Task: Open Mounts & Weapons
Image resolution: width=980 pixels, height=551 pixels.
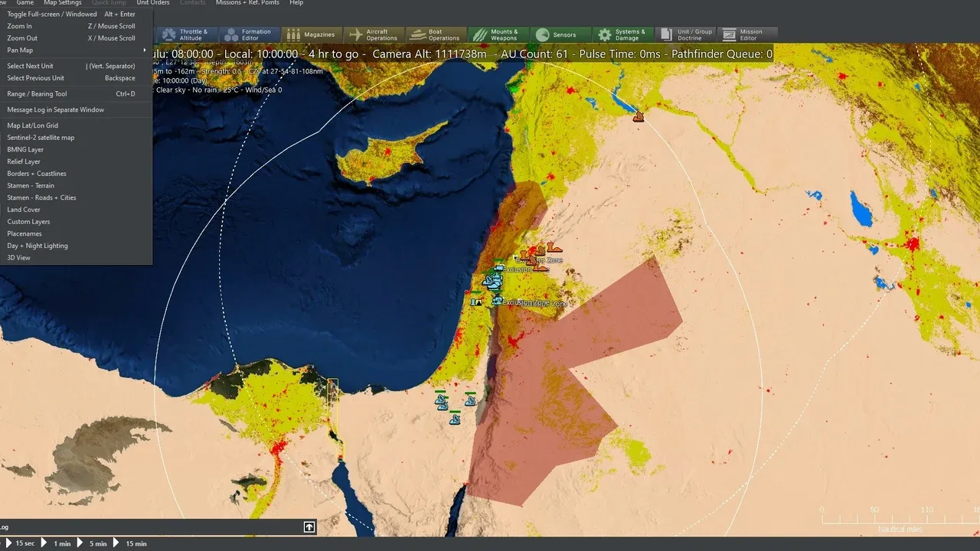Action: click(497, 35)
